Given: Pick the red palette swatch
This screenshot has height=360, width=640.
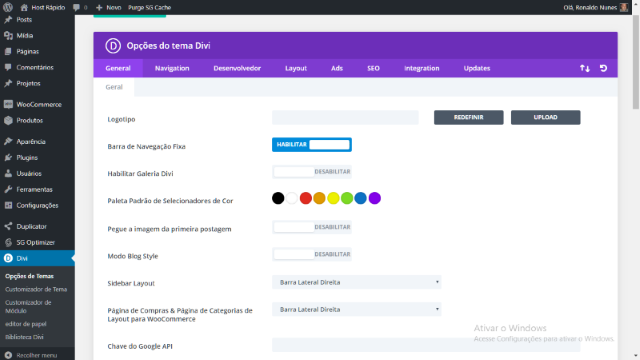Looking at the screenshot, I should click(306, 198).
